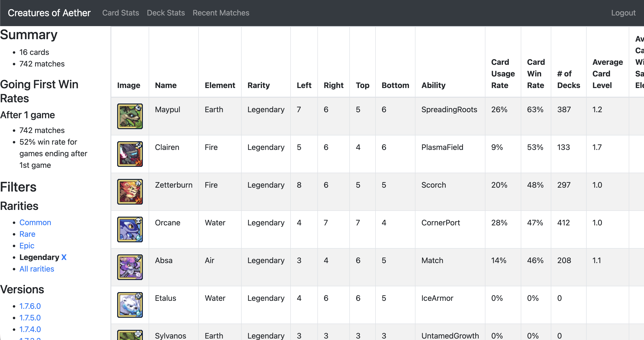Choose version 1.7.6.0 filter

[30, 306]
